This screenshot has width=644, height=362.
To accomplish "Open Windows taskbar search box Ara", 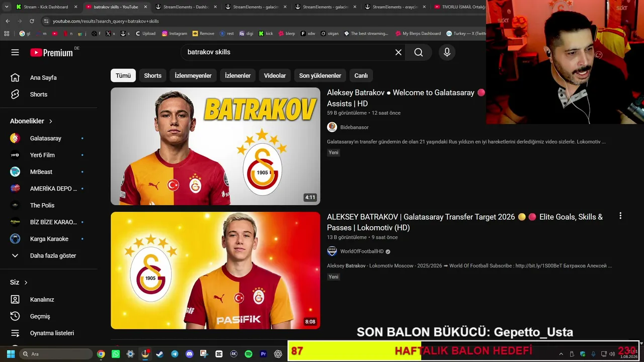I will pos(56,354).
